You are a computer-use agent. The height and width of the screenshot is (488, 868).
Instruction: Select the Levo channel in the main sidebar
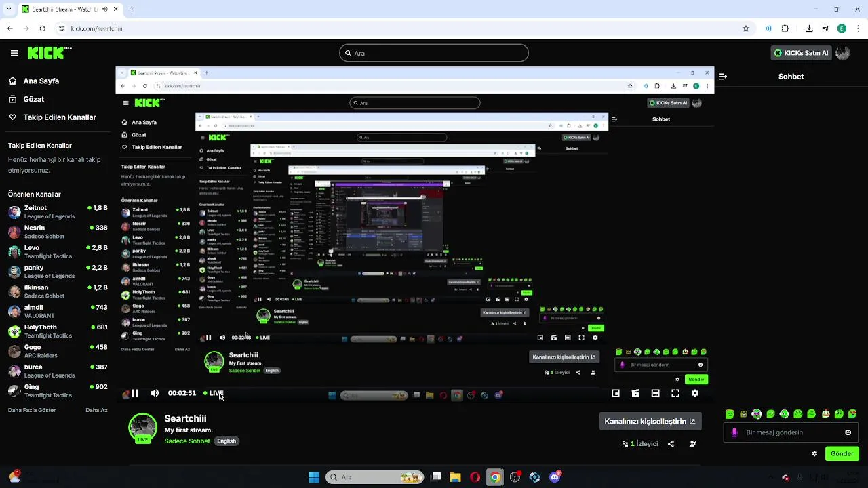(58, 251)
